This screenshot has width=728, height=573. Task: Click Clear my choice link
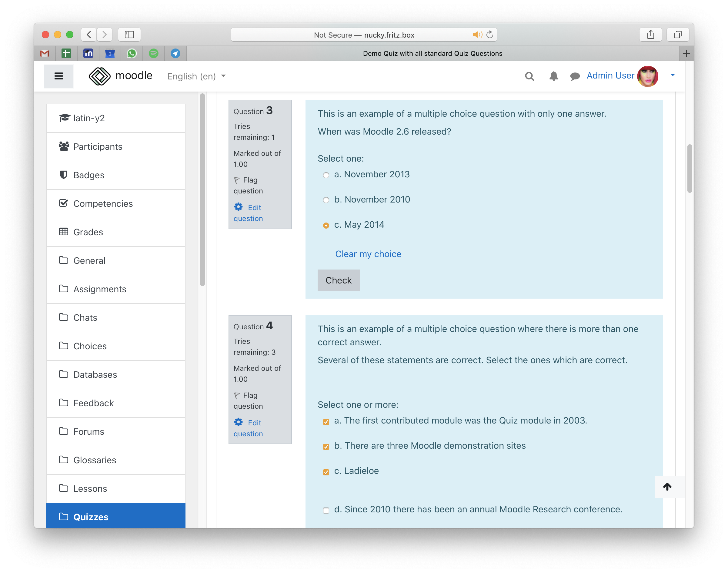tap(368, 254)
